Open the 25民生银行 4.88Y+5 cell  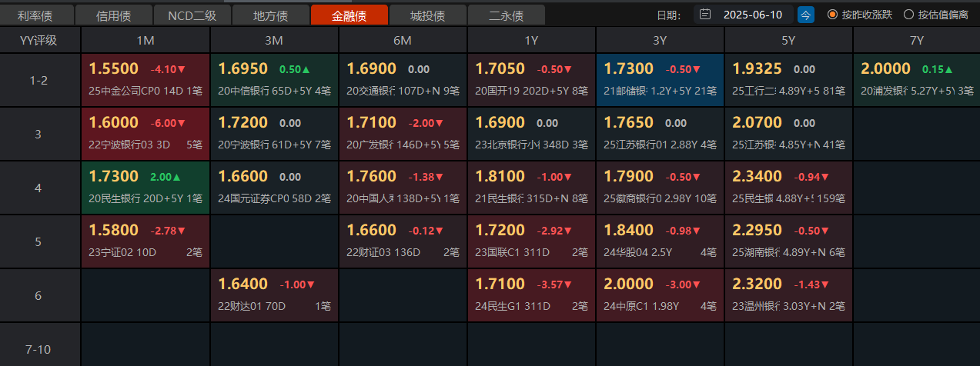point(788,188)
